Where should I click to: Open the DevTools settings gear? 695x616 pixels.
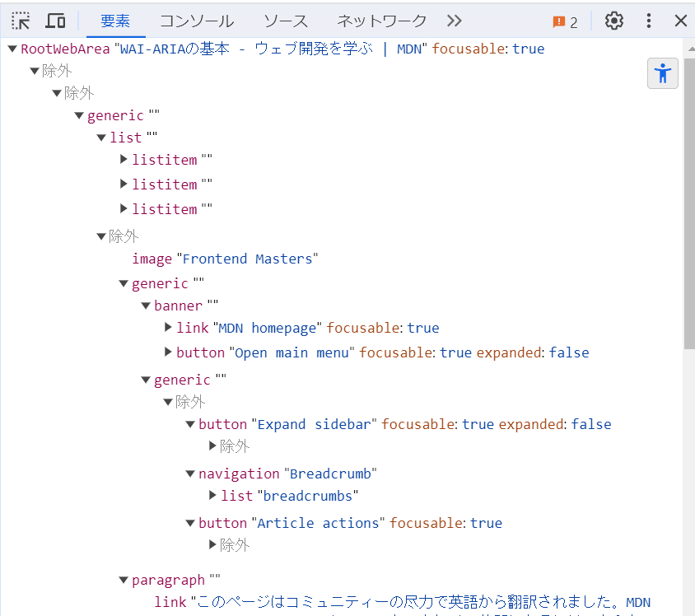tap(613, 21)
